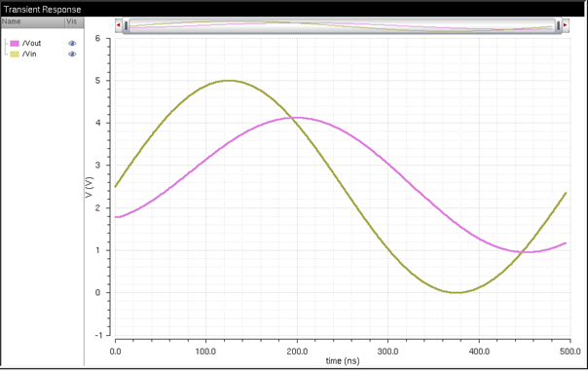The height and width of the screenshot is (371, 588).
Task: Click left handle of overview zoom slider
Action: click(x=126, y=25)
